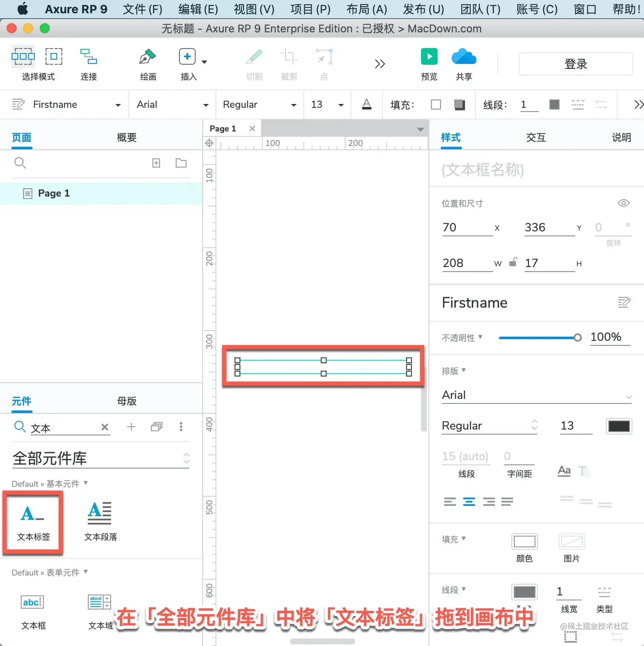Align text right
This screenshot has height=646, width=644.
489,502
